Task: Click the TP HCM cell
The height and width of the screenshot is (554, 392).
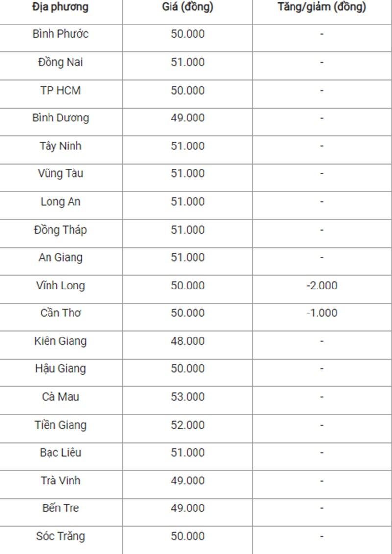Action: (x=60, y=90)
